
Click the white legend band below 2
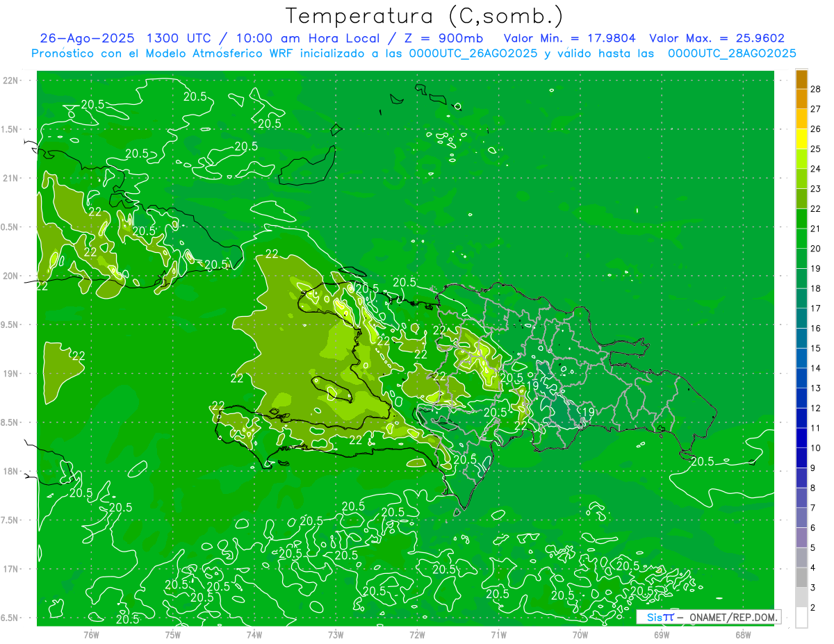pos(802,617)
